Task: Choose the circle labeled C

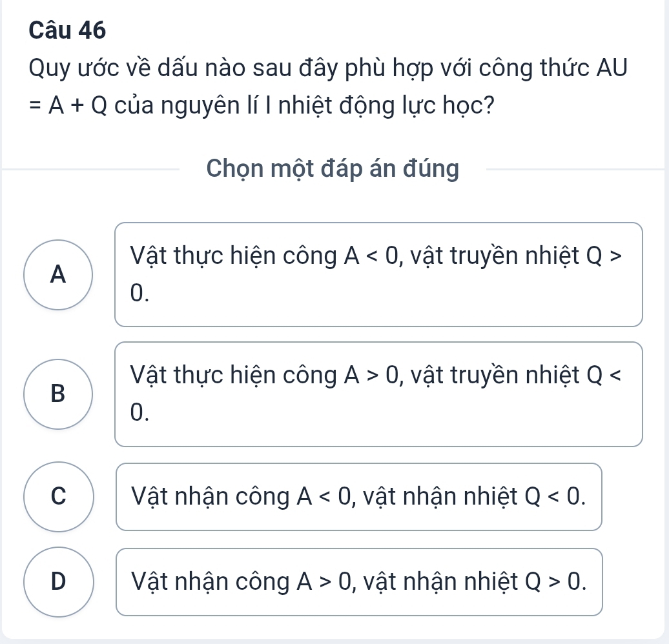Action: (58, 497)
